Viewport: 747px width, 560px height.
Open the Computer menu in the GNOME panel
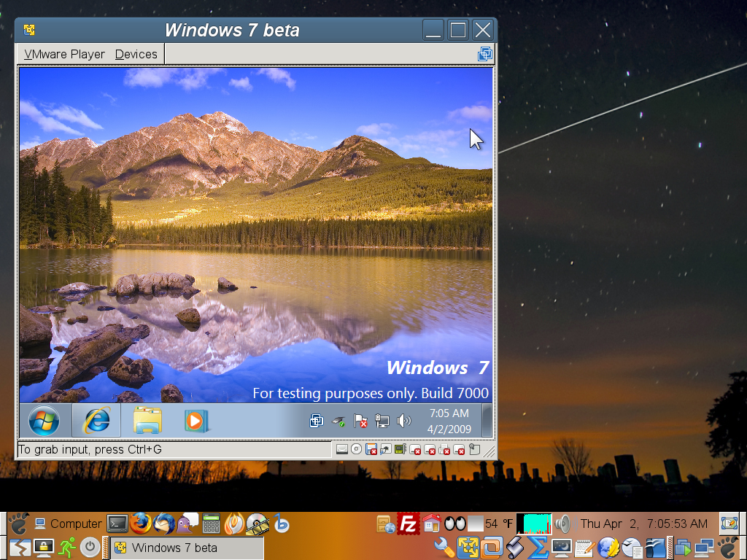point(68,524)
